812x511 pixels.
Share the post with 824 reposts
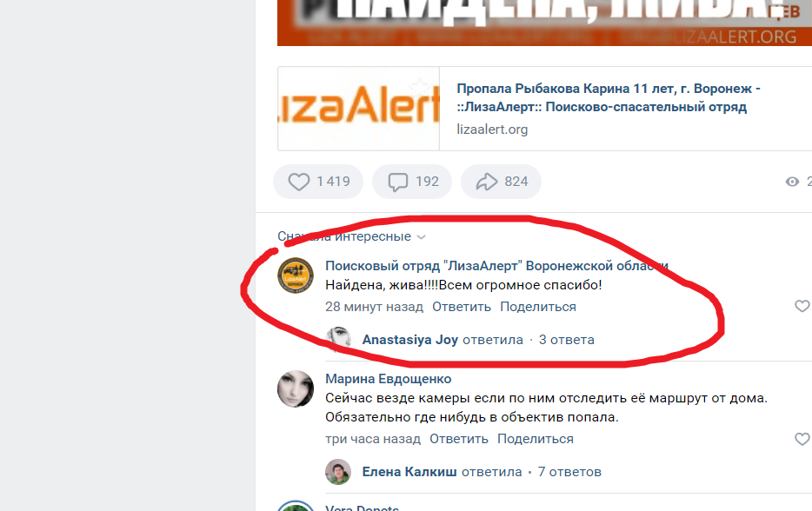[502, 182]
